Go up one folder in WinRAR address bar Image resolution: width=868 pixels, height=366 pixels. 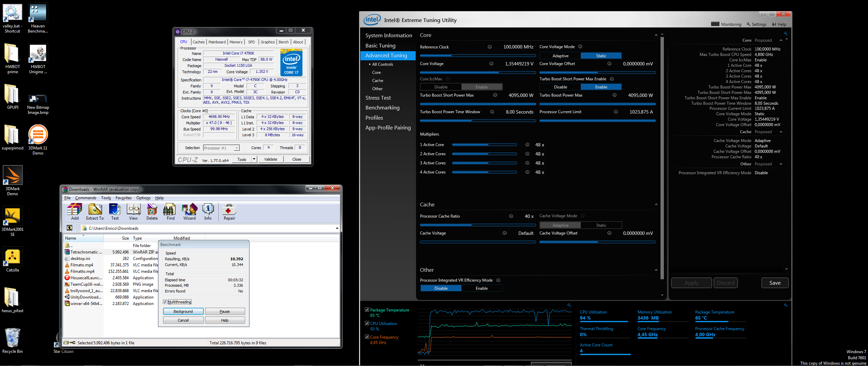pyautogui.click(x=70, y=228)
